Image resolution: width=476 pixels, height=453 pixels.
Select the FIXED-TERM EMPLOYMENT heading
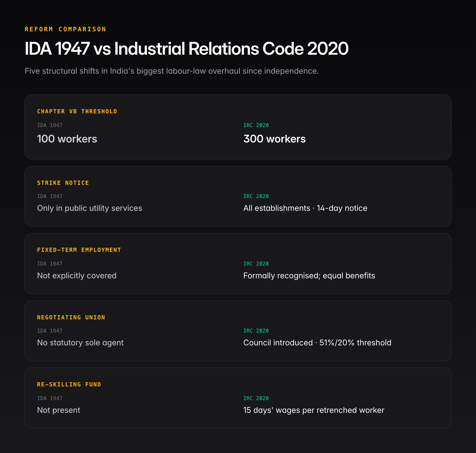79,250
